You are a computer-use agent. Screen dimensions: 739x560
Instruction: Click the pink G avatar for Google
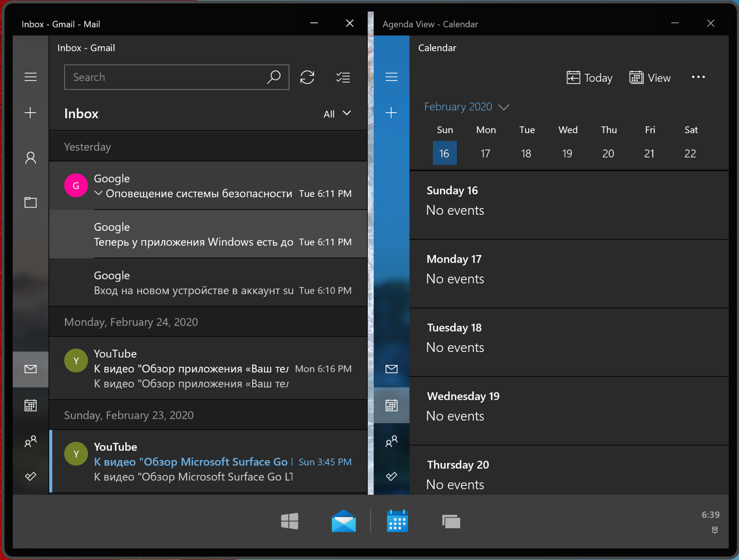click(76, 186)
